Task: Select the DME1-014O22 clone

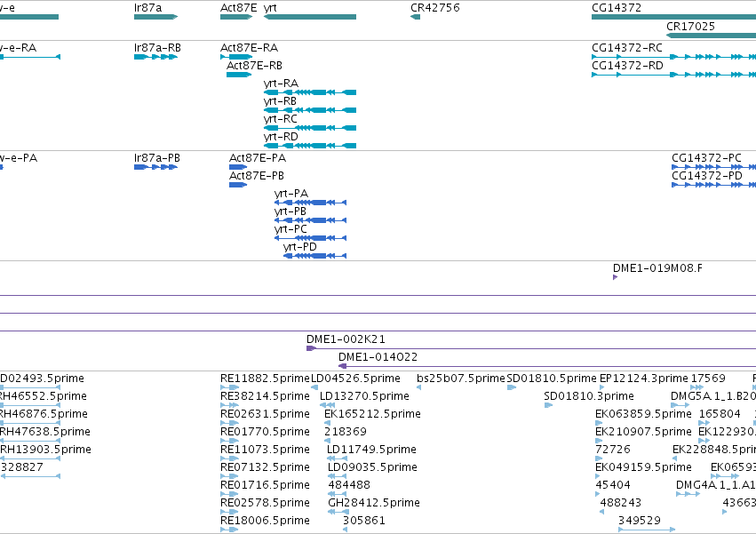Action: coord(547,366)
